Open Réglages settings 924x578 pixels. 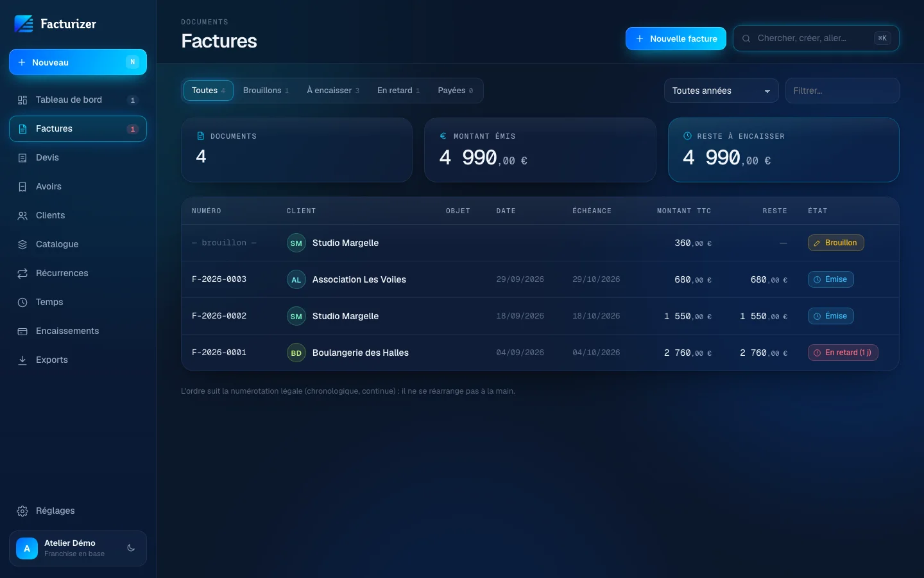pyautogui.click(x=78, y=511)
